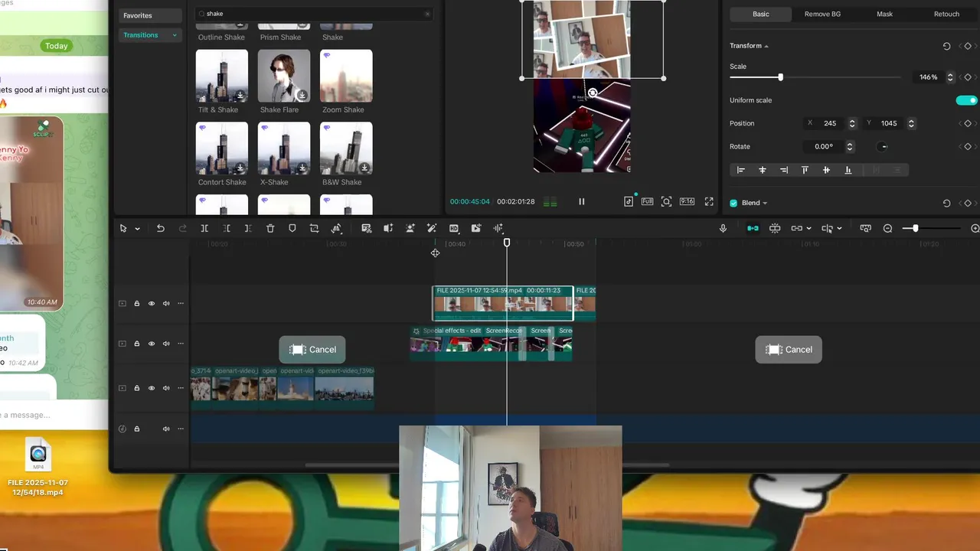
Task: Click the delete right (trim end) icon
Action: click(x=248, y=228)
